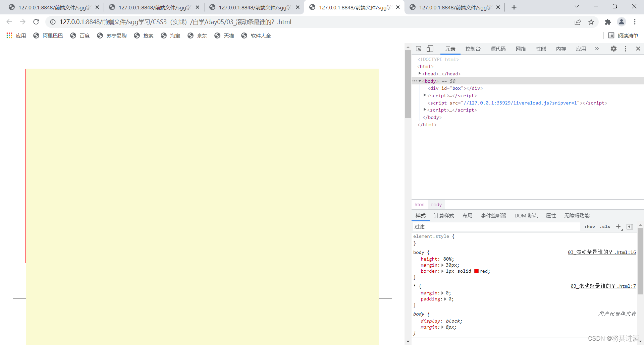The height and width of the screenshot is (345, 644).
Task: Open the livereload.js script link
Action: [x=520, y=103]
